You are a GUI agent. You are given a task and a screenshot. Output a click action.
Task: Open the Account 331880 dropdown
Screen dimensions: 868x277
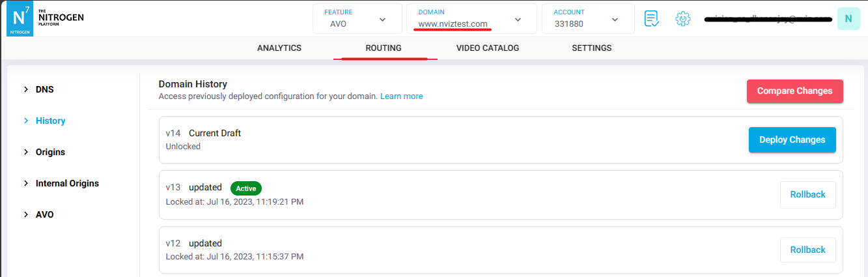click(x=587, y=19)
